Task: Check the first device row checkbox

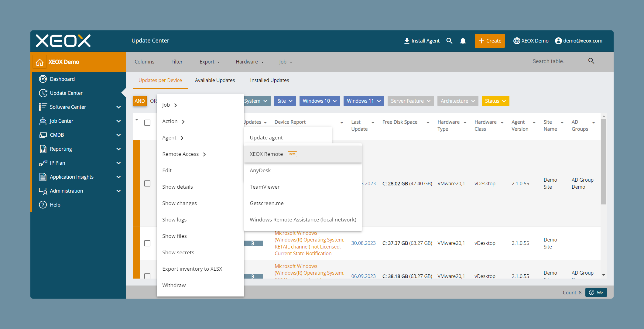Action: pos(147,183)
